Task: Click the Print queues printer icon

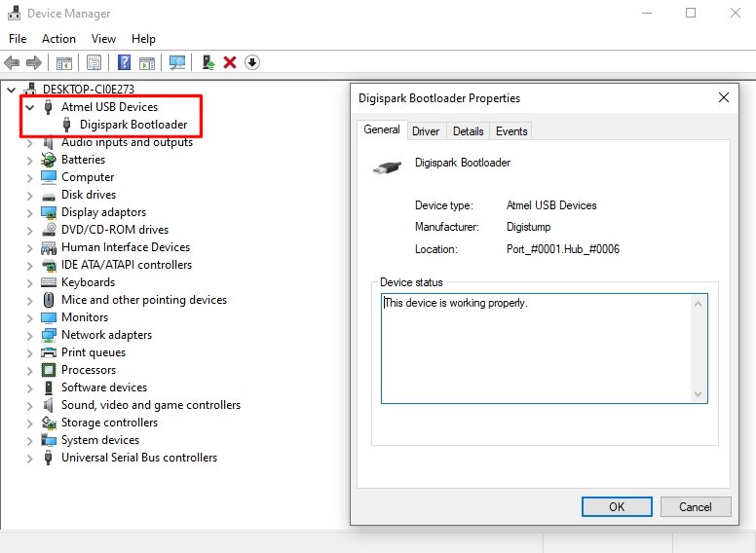Action: [x=48, y=352]
